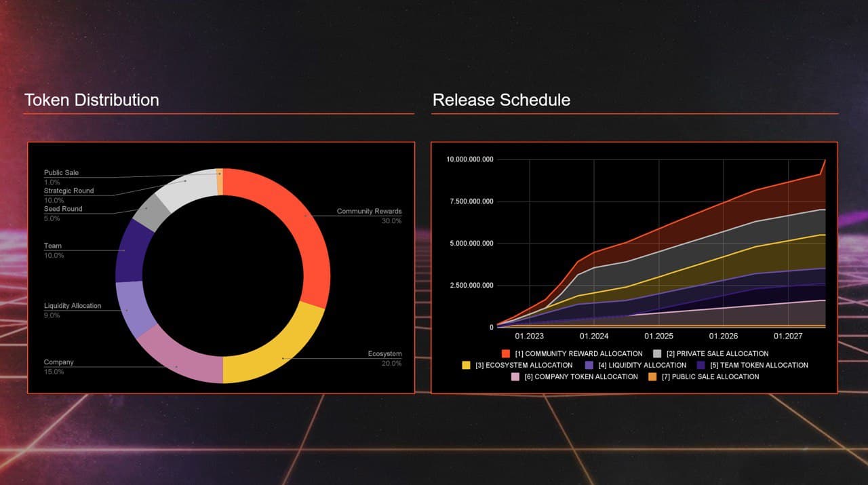Click the yellow Ecosystem Allocation legend swatch
The image size is (868, 485).
coord(466,365)
